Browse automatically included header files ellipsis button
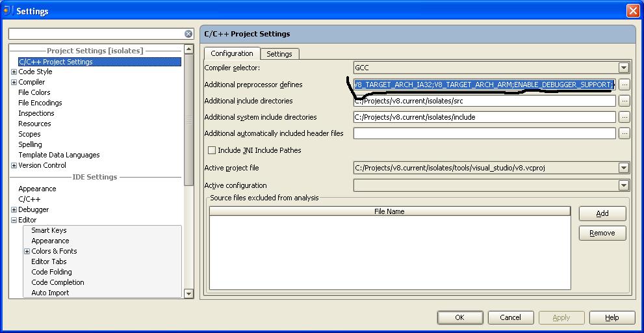Viewport: 644px width, 333px height. [625, 133]
